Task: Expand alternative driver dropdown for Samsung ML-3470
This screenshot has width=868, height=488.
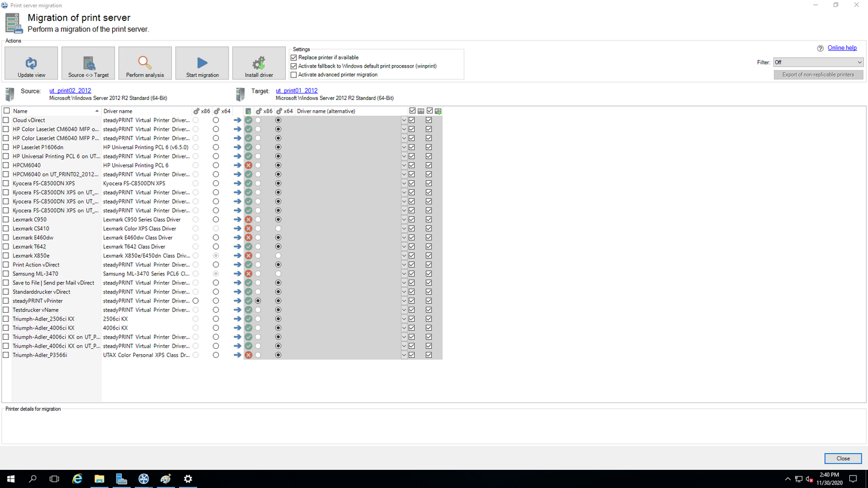Action: 404,274
